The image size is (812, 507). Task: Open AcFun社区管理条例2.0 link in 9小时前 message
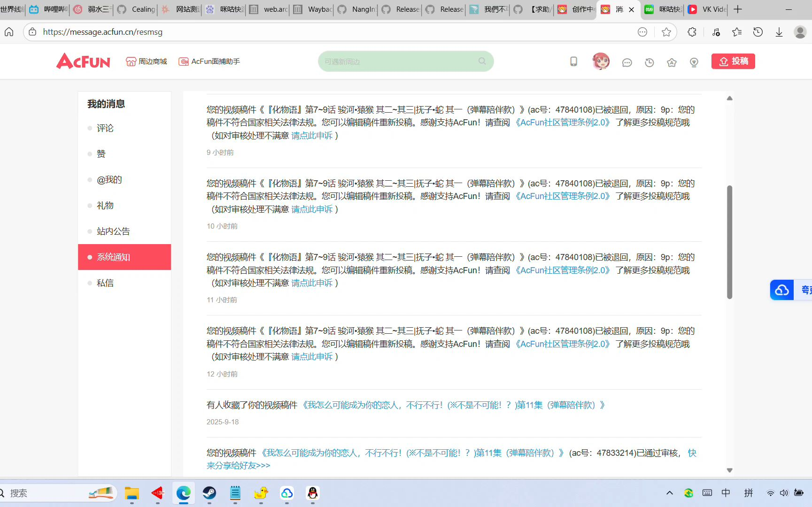pos(563,123)
